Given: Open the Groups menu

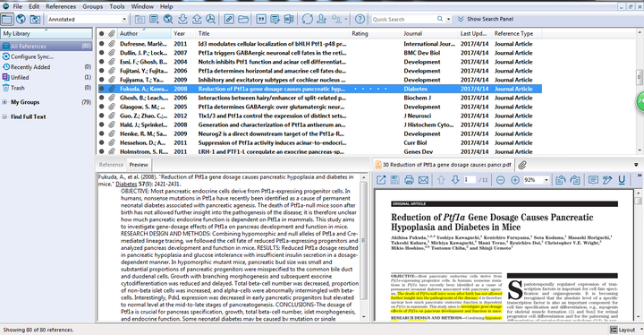Looking at the screenshot, I should (x=92, y=6).
